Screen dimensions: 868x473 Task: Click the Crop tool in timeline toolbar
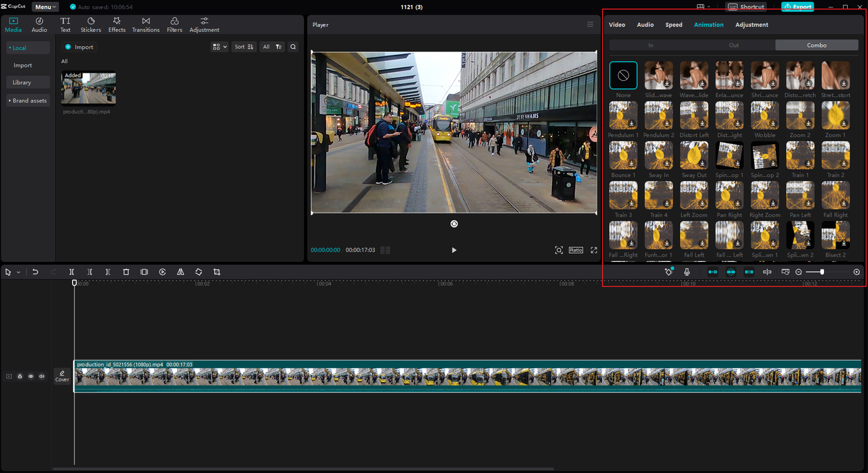click(x=217, y=272)
